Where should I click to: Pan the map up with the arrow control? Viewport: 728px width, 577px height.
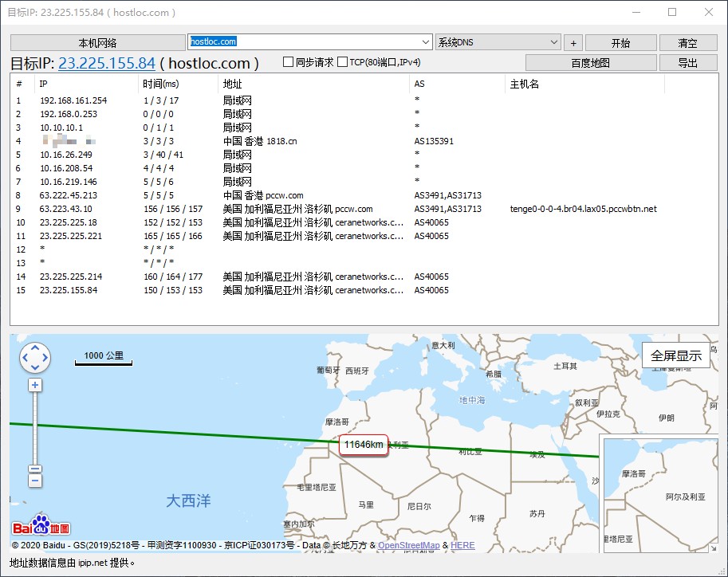click(x=35, y=347)
